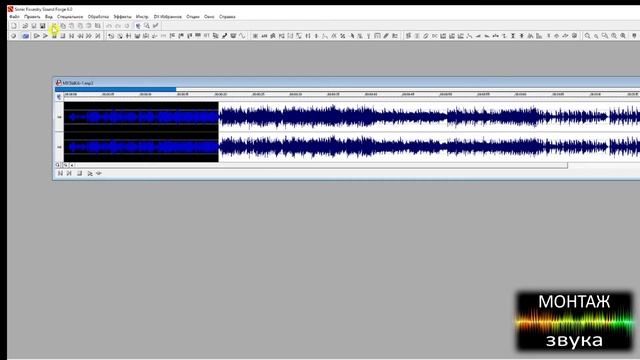Open the Опции menu
The height and width of the screenshot is (360, 640).
point(193,17)
